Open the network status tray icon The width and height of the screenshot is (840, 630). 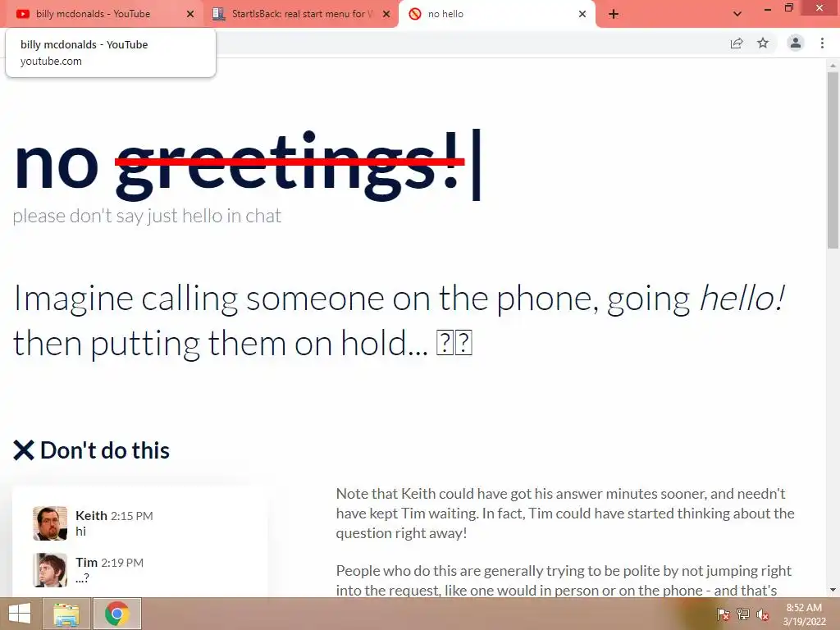tap(743, 614)
